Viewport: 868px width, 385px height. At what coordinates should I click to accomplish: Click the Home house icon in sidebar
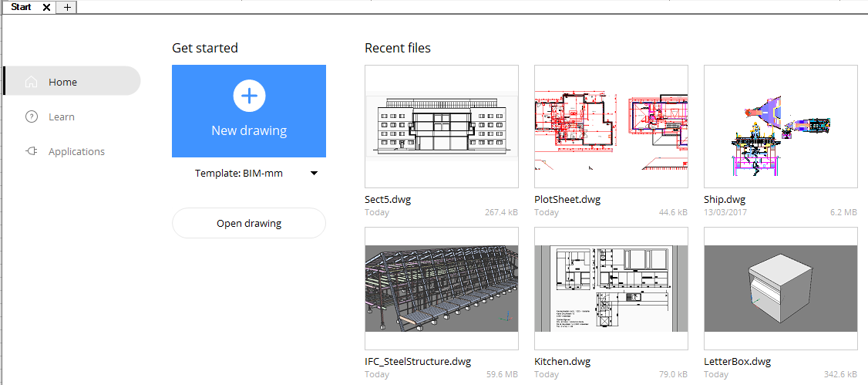click(32, 82)
